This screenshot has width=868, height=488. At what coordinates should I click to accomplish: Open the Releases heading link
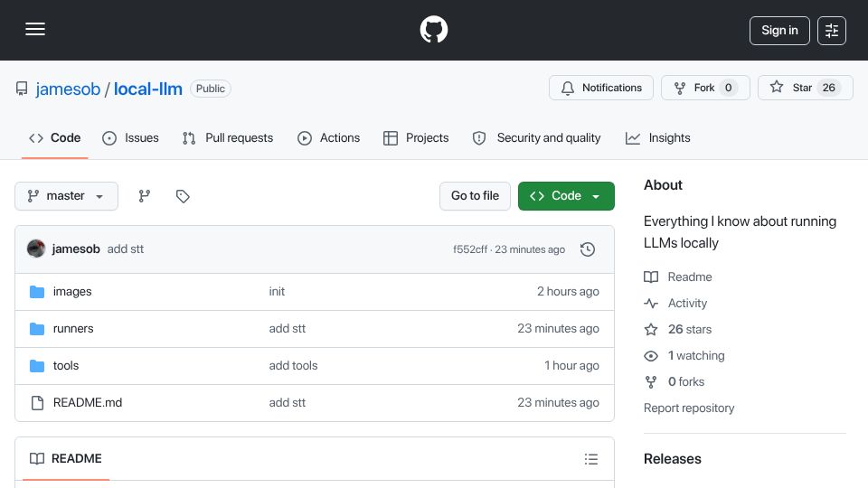point(673,459)
